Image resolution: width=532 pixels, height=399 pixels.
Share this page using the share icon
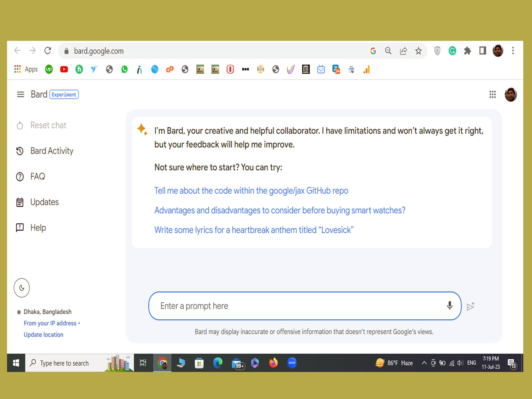tap(403, 51)
